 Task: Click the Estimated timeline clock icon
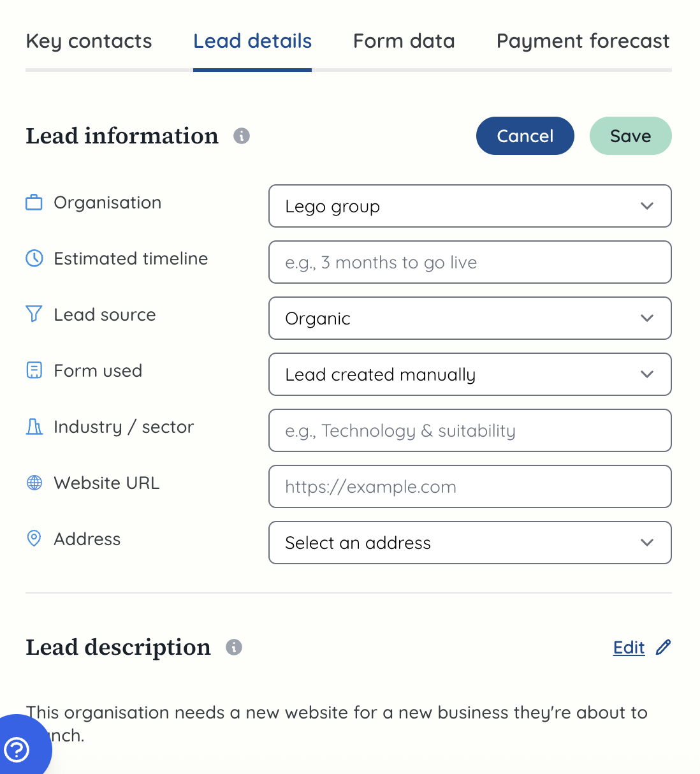coord(34,258)
